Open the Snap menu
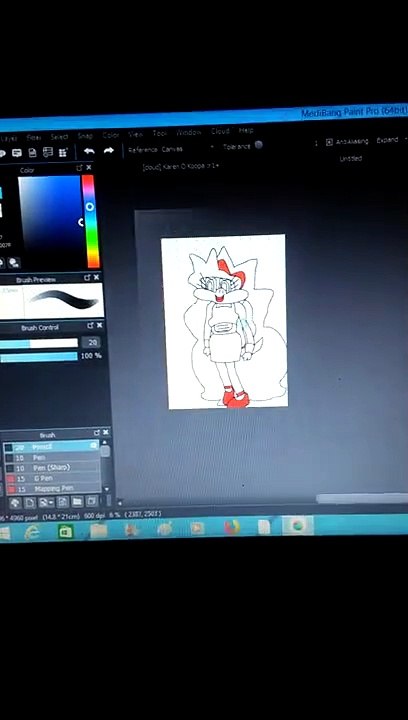The height and width of the screenshot is (720, 408). (85, 136)
